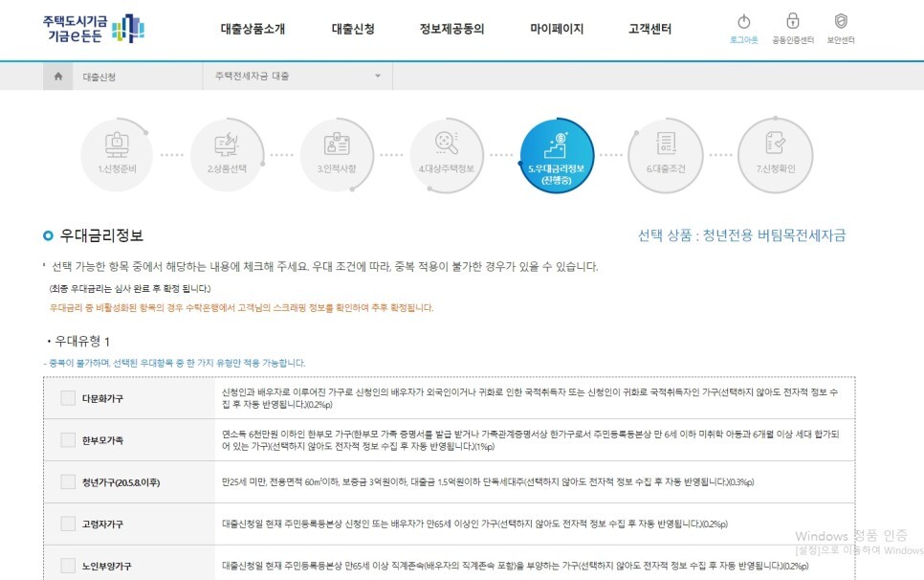Select the 6.대출조건 step icon
This screenshot has width=924, height=580.
click(x=667, y=148)
